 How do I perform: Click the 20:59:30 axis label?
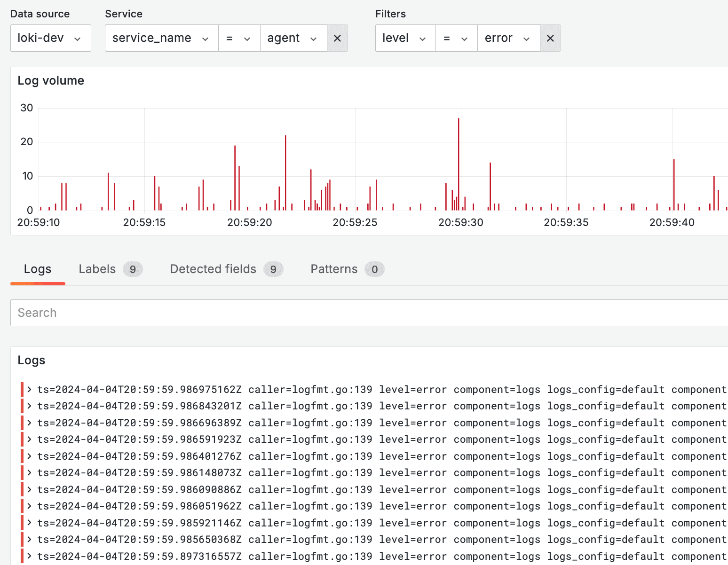(x=460, y=222)
